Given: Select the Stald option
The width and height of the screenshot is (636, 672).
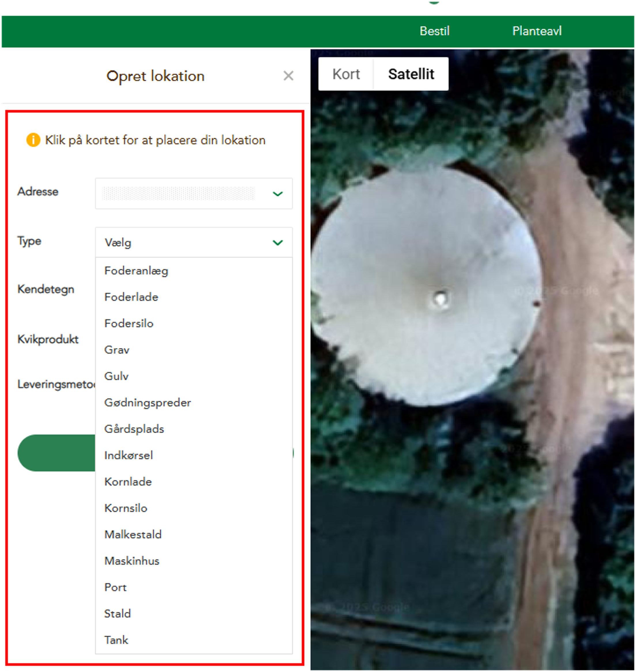Looking at the screenshot, I should tap(117, 613).
